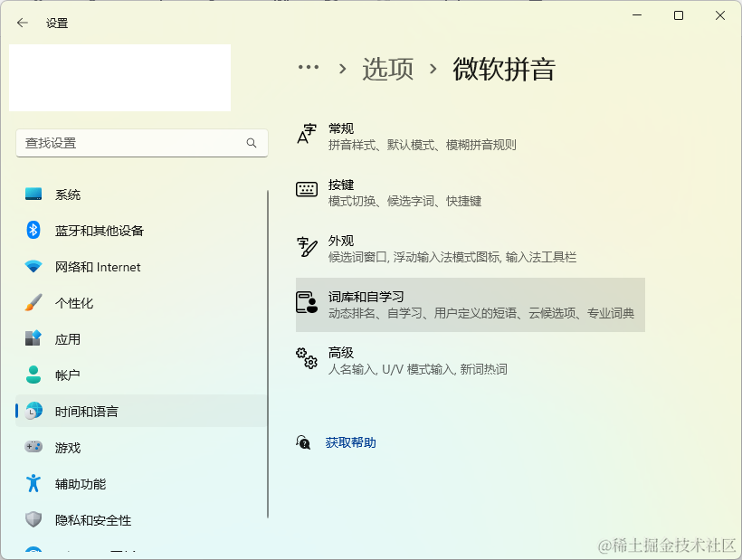Click the 获取帮助 link
This screenshot has height=560, width=742.
(x=350, y=442)
